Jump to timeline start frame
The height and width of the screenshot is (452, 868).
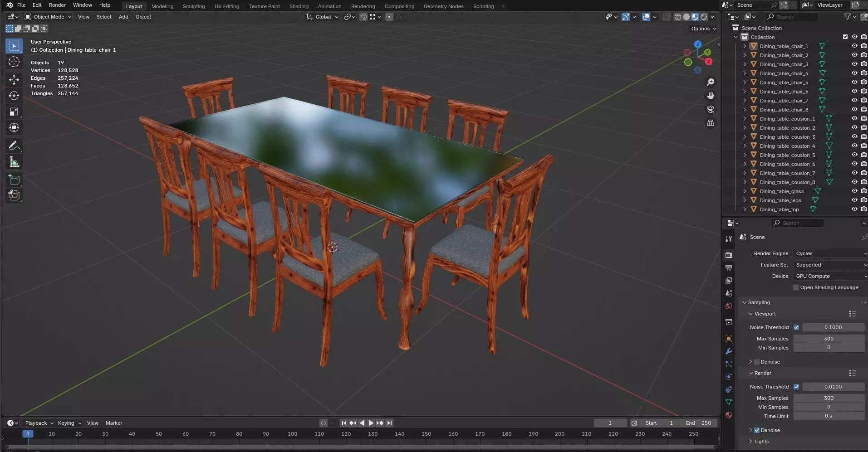tap(344, 423)
